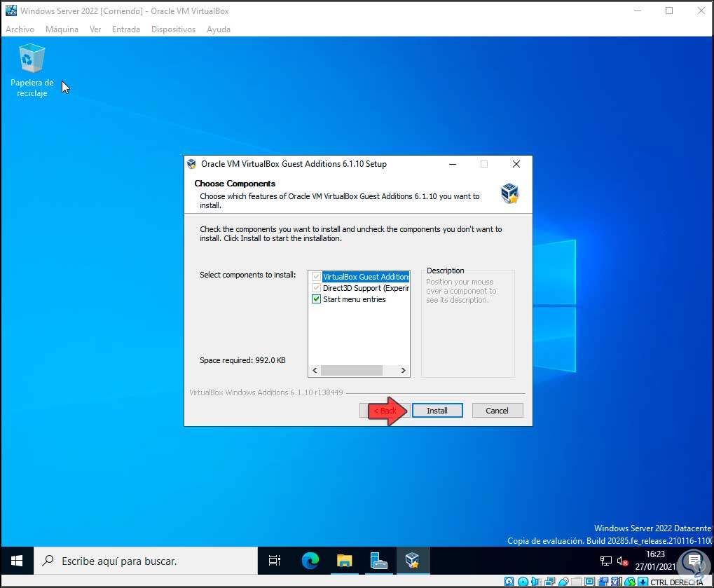This screenshot has width=714, height=588.
Task: Click Back button in setup
Action: click(x=385, y=411)
